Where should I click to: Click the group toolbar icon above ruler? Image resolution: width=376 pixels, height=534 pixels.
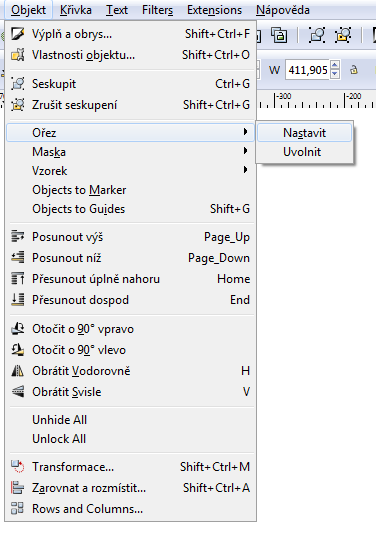316,35
